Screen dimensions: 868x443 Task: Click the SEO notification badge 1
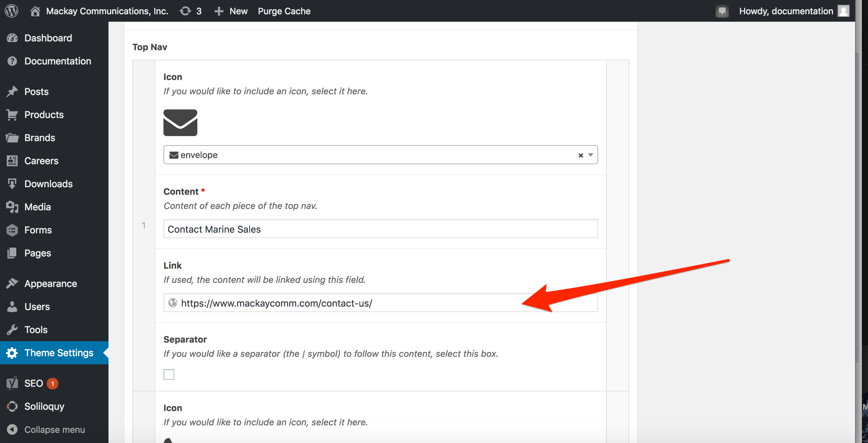53,383
